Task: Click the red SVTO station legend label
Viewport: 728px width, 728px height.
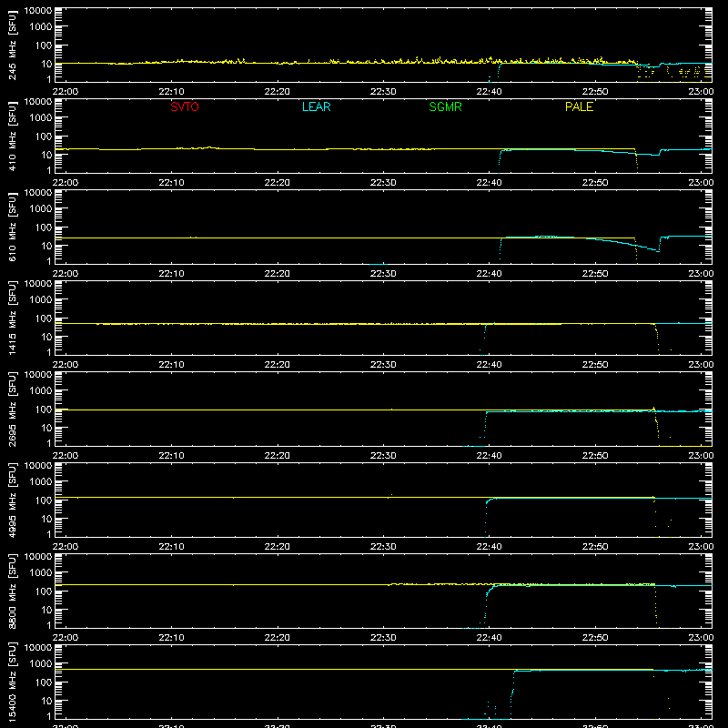Action: (x=185, y=106)
